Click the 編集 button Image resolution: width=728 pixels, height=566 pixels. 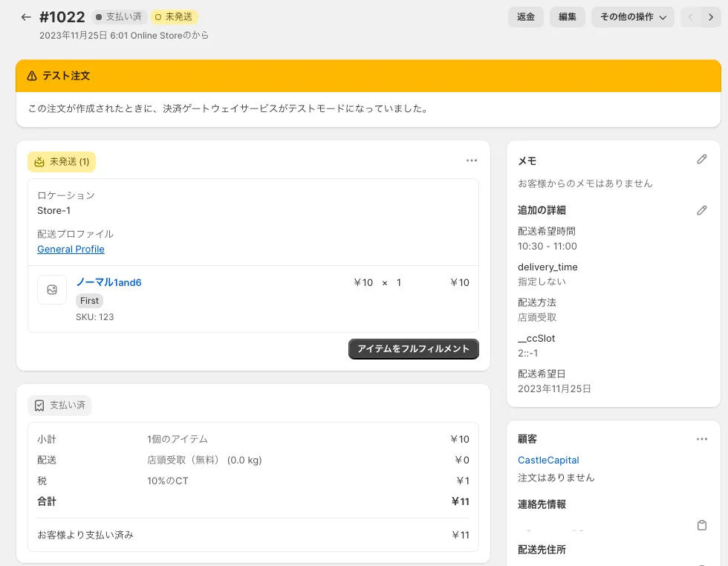pyautogui.click(x=567, y=16)
